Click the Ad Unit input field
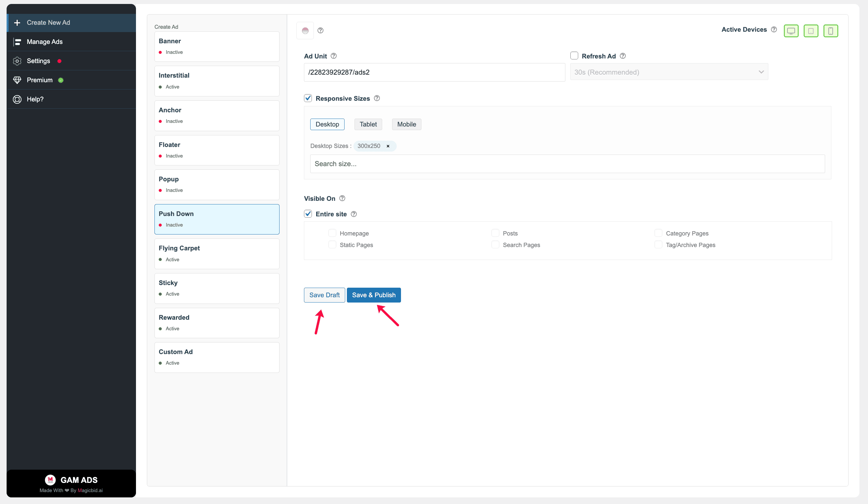Image resolution: width=868 pixels, height=504 pixels. 434,72
